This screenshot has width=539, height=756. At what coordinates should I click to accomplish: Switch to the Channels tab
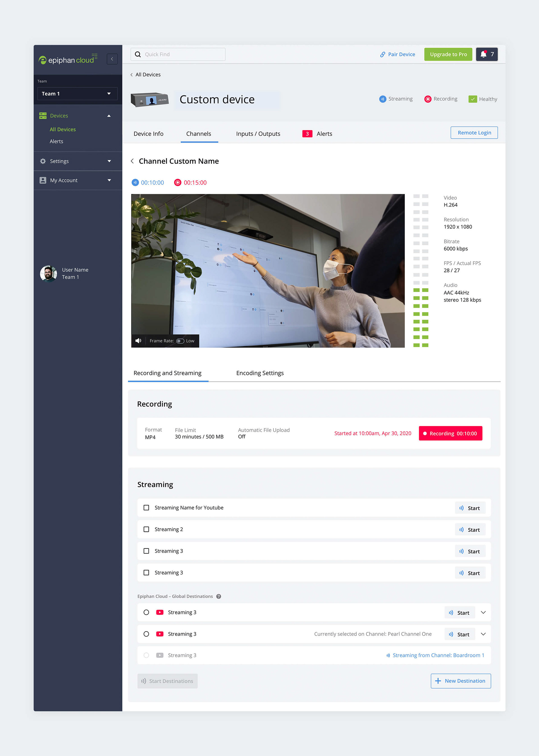199,134
